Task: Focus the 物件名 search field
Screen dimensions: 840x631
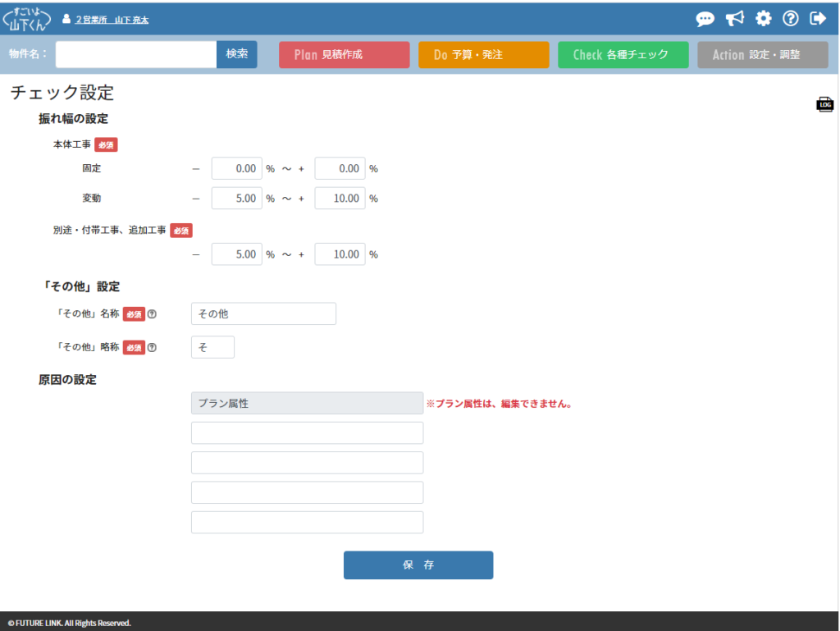Action: pos(136,54)
